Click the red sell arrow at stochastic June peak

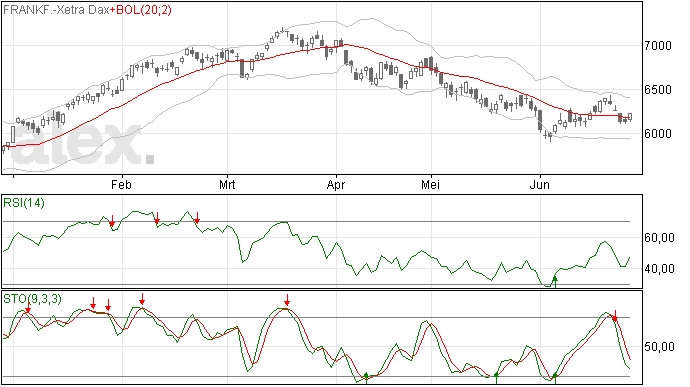tap(615, 316)
